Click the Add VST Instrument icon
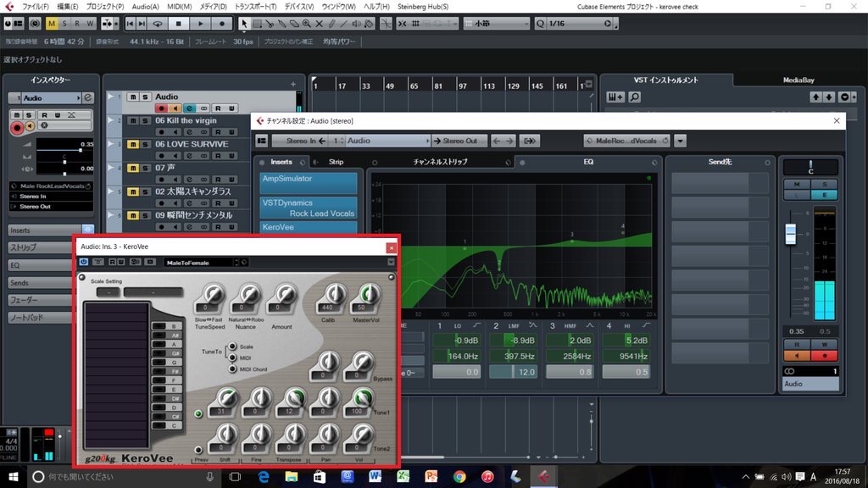Image resolution: width=868 pixels, height=488 pixels. pyautogui.click(x=615, y=97)
